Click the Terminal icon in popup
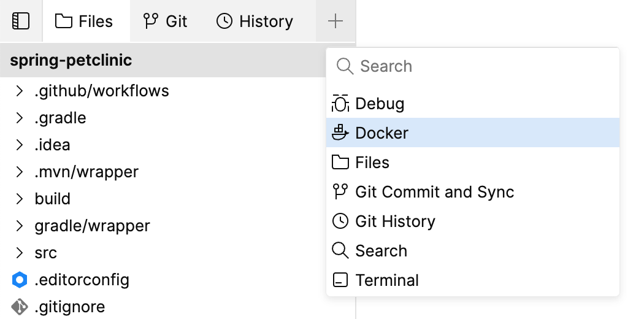 tap(340, 280)
